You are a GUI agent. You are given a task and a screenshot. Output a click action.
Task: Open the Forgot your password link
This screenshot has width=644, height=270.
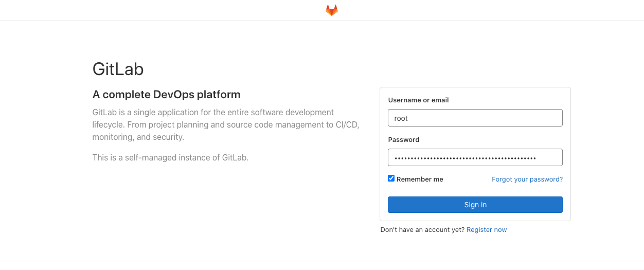[527, 179]
